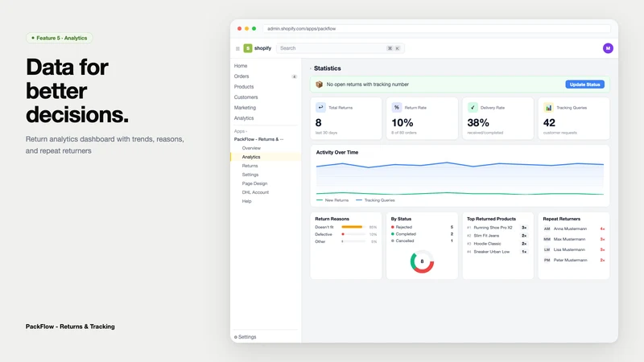Click the Lisa Mustermann name
The width and height of the screenshot is (644, 362).
tap(569, 249)
